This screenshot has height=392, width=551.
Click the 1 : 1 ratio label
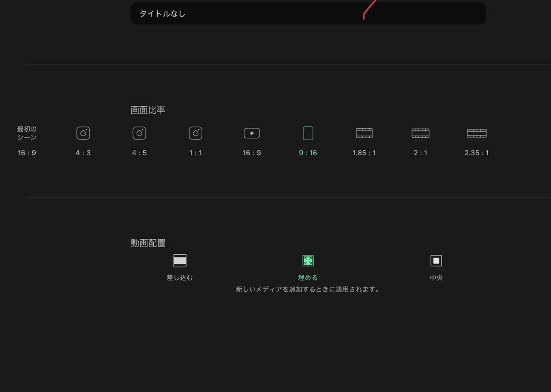(x=195, y=153)
